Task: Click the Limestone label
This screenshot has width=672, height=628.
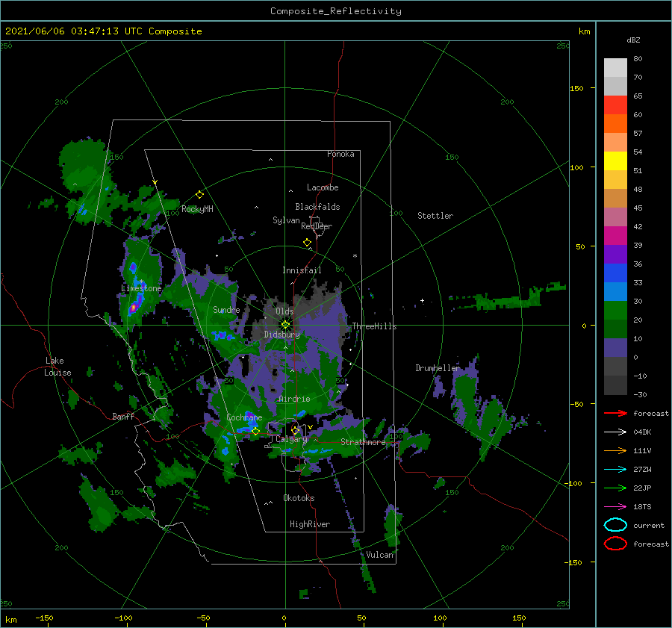Action: [x=141, y=288]
